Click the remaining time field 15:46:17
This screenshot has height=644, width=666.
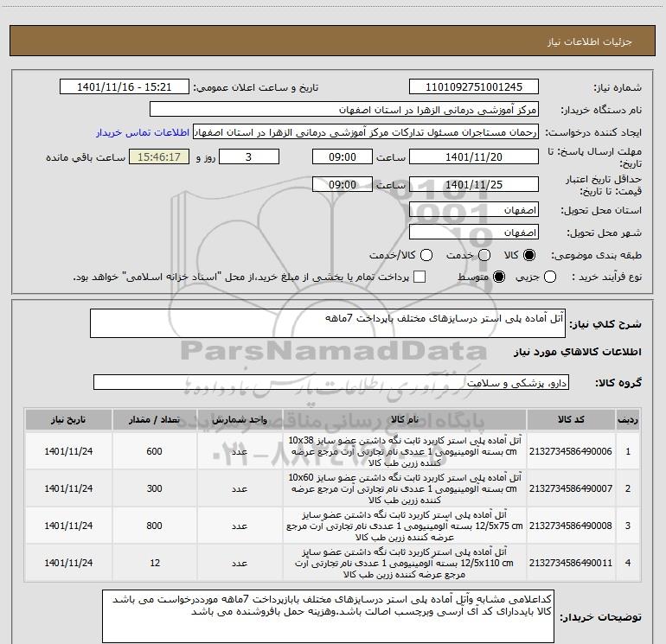click(x=159, y=156)
